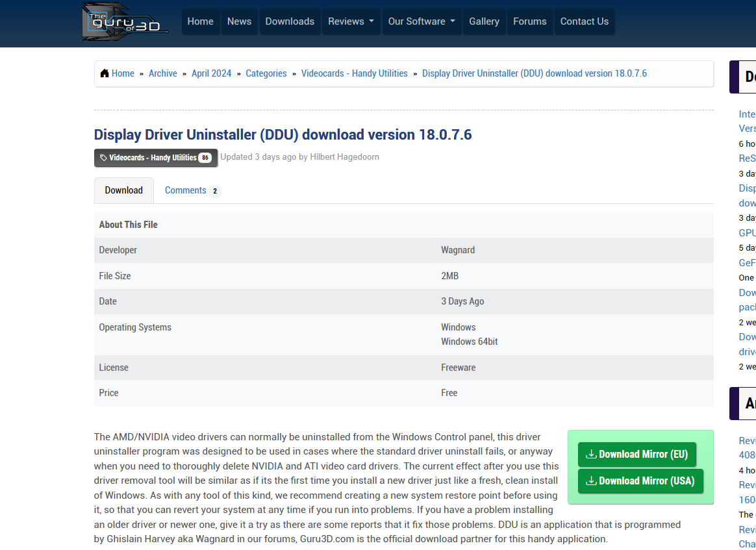756x550 pixels.
Task: Open Contact Us in navigation
Action: tap(584, 21)
